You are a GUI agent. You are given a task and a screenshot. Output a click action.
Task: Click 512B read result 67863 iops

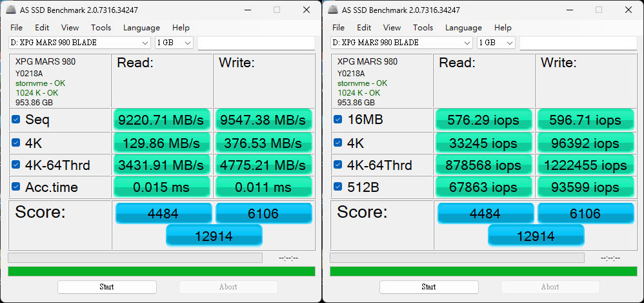coord(483,187)
